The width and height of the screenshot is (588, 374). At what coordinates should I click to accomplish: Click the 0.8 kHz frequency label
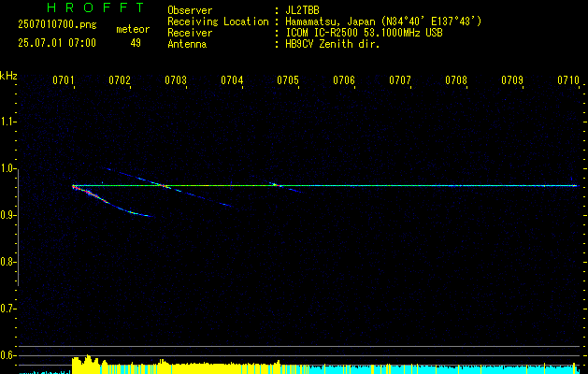[x=7, y=262]
